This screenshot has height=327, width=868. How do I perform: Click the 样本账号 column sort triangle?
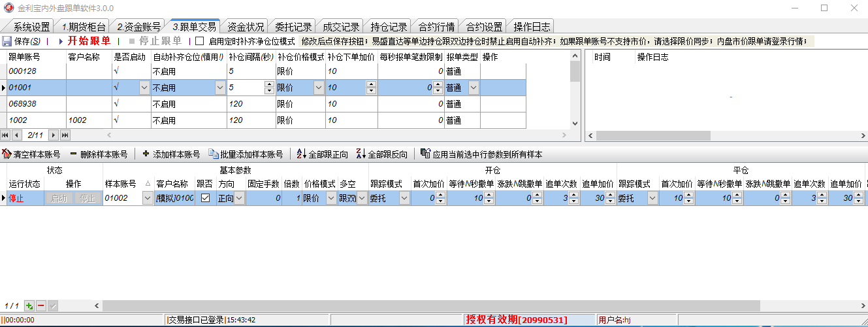pos(147,184)
